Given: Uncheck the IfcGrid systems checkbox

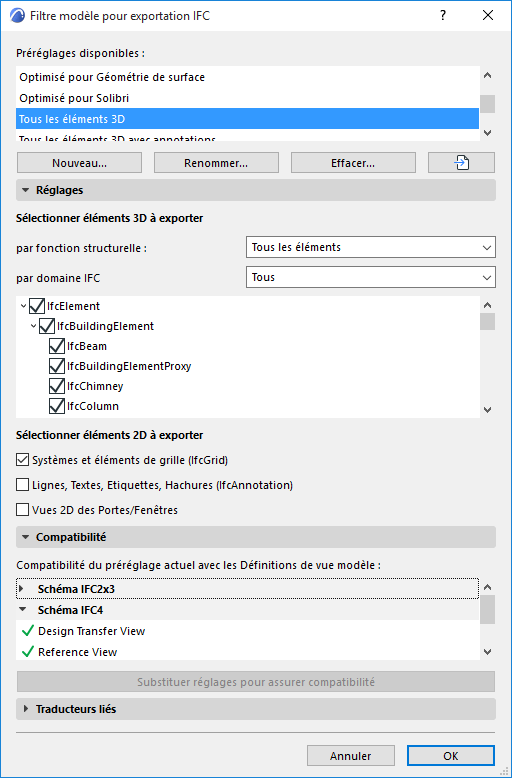Looking at the screenshot, I should coord(22,460).
